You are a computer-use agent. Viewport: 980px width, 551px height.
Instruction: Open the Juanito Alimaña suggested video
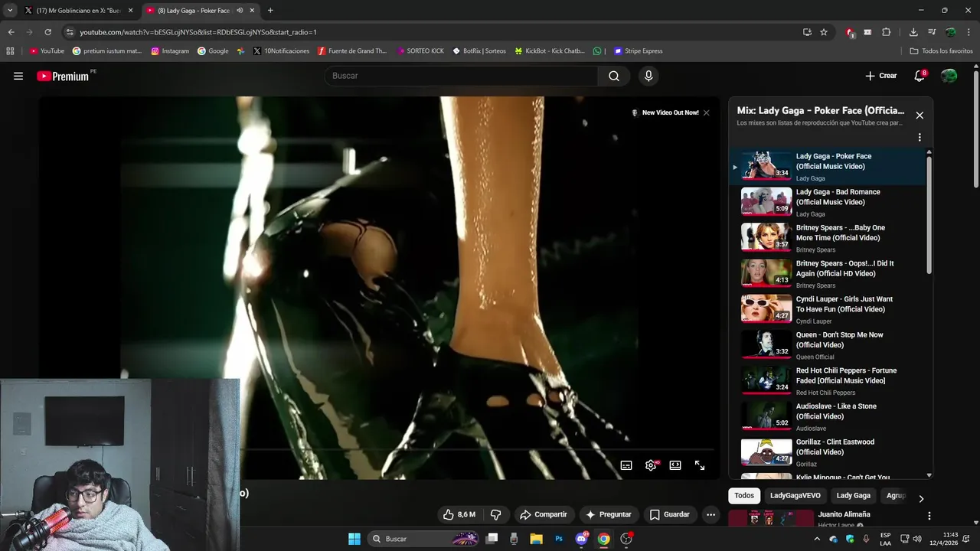[x=844, y=514]
